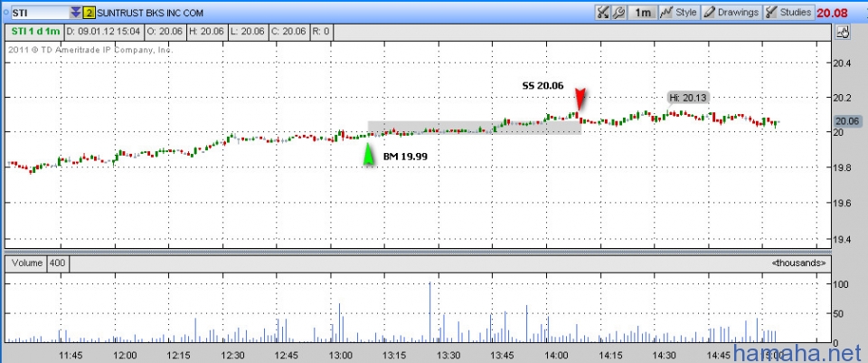This screenshot has height=363, width=868.
Task: Click the Volume value 400 box
Action: pos(58,263)
